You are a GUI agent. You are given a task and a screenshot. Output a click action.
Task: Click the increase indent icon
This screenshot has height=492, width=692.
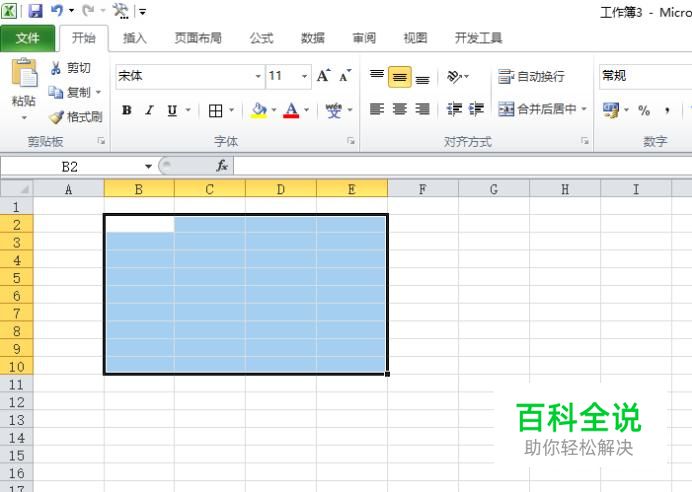(476, 109)
